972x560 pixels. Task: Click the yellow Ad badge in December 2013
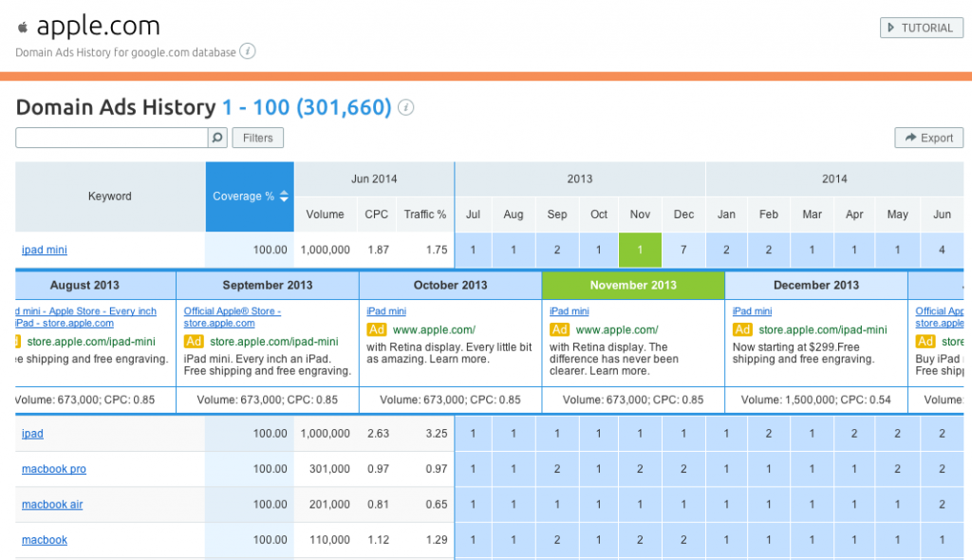[742, 330]
